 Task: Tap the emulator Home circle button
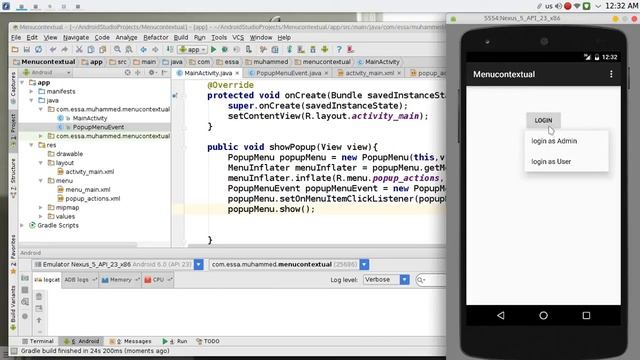point(543,316)
